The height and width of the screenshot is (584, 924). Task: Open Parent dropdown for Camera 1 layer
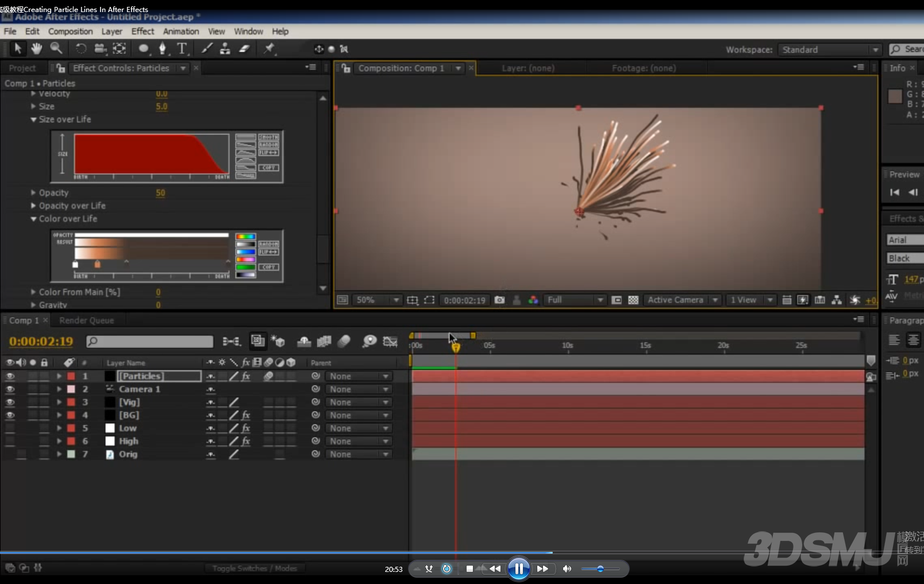pyautogui.click(x=358, y=389)
